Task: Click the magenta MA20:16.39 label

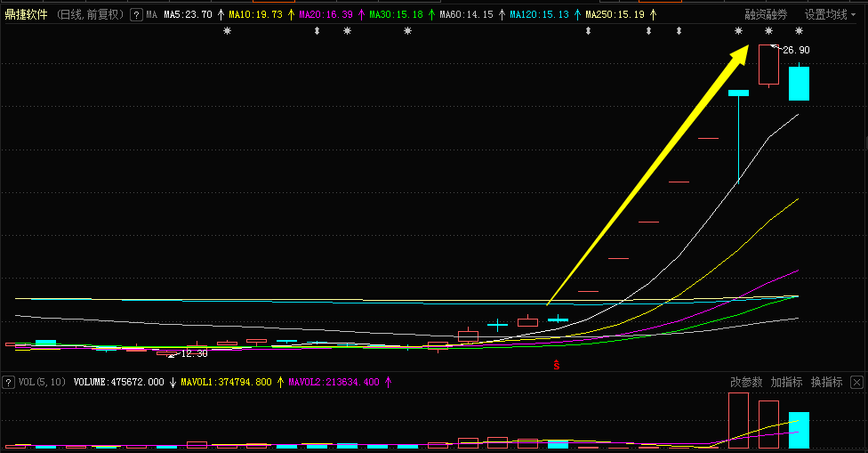Action: coord(325,15)
